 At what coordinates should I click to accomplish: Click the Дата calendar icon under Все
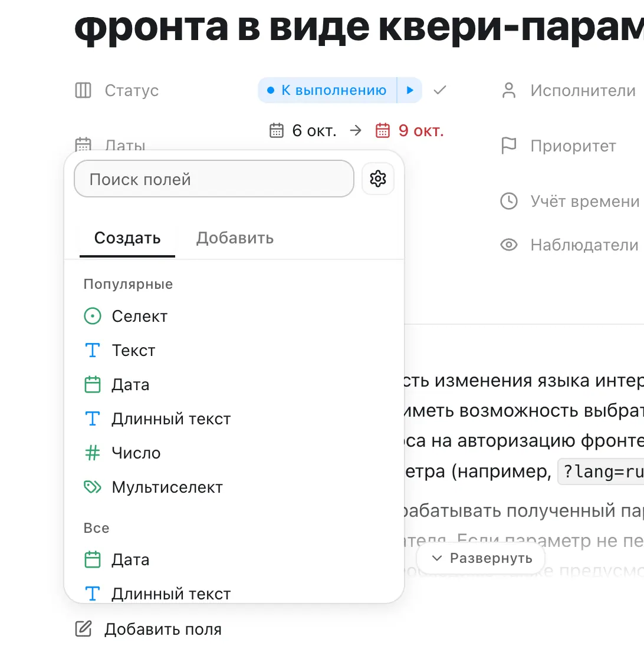coord(93,559)
